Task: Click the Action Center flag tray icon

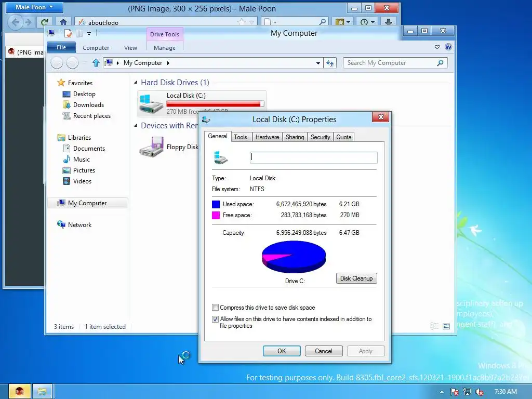Action: pos(455,392)
